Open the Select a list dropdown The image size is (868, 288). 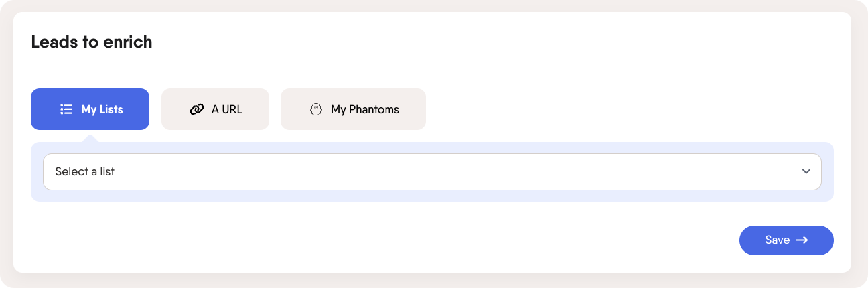(432, 171)
